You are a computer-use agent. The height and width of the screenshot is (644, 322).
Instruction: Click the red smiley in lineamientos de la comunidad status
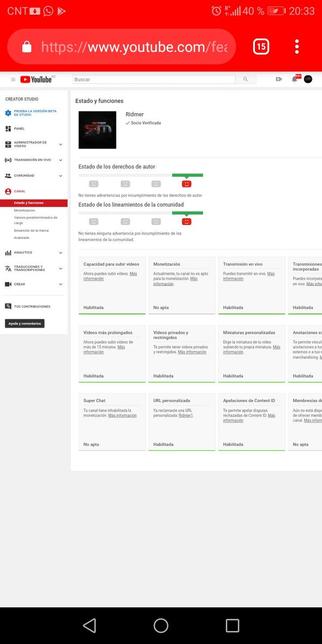(x=187, y=221)
